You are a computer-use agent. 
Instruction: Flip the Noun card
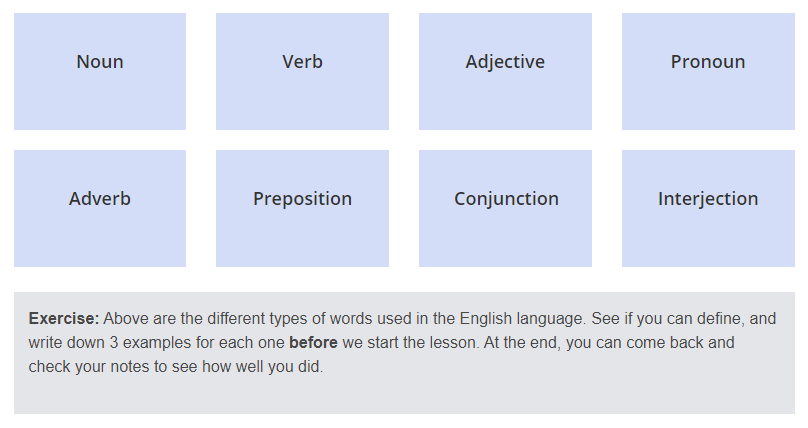[x=99, y=72]
